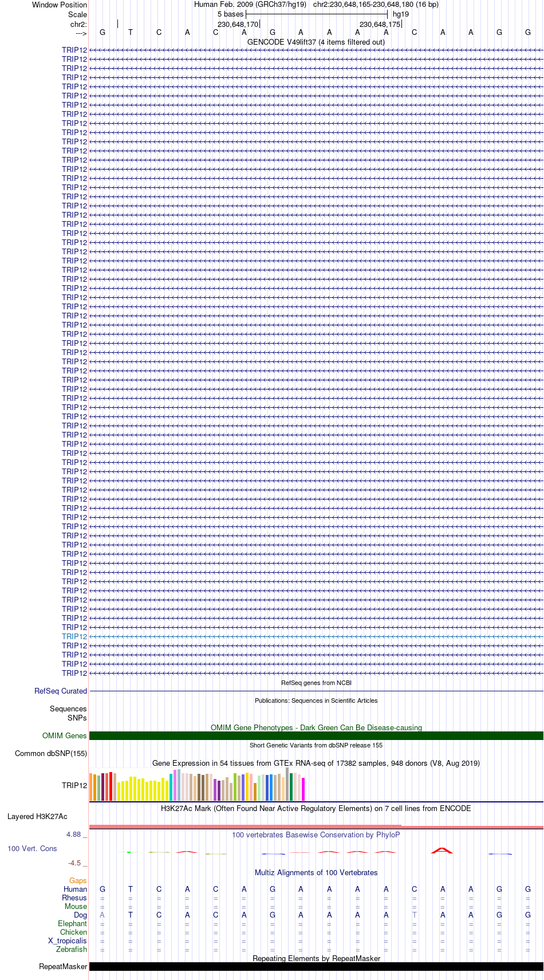
Task: Click the OMIM Gene Phenotypes track title
Action: click(x=316, y=727)
